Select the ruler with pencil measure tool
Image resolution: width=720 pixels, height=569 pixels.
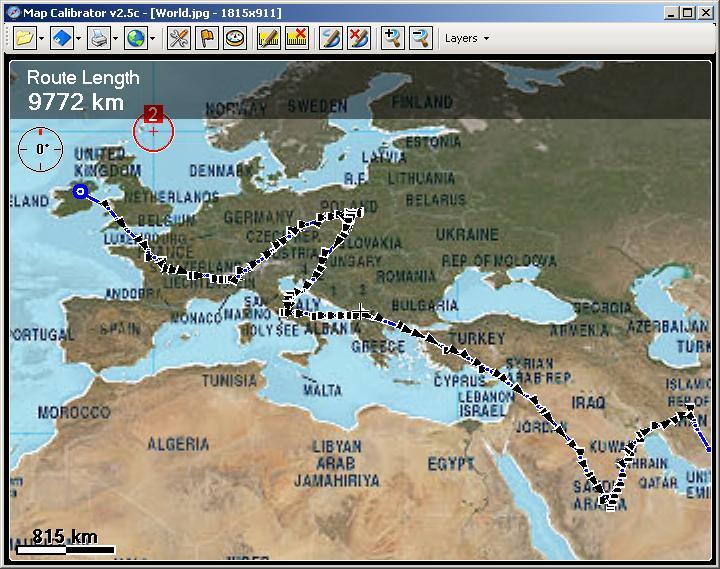coord(269,38)
